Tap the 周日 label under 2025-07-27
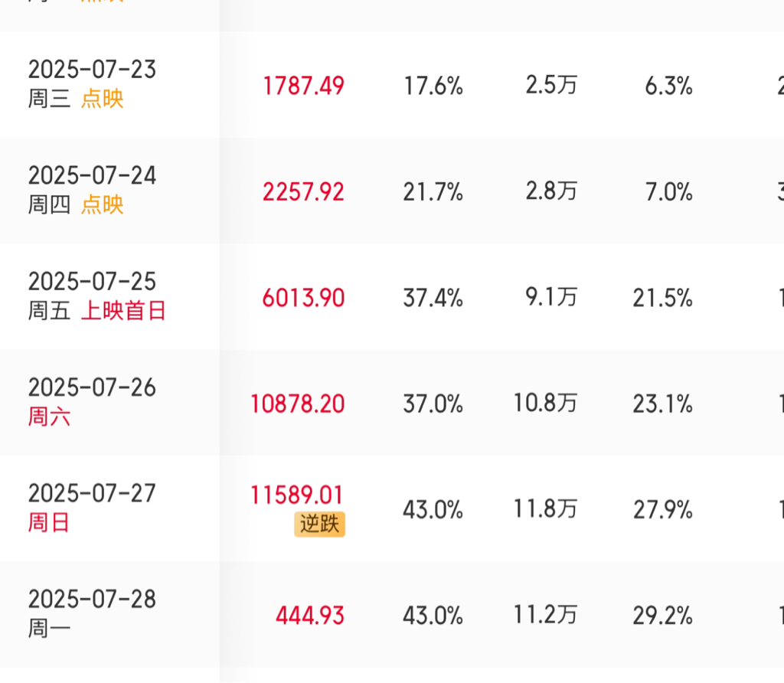The image size is (784, 683). pos(48,522)
